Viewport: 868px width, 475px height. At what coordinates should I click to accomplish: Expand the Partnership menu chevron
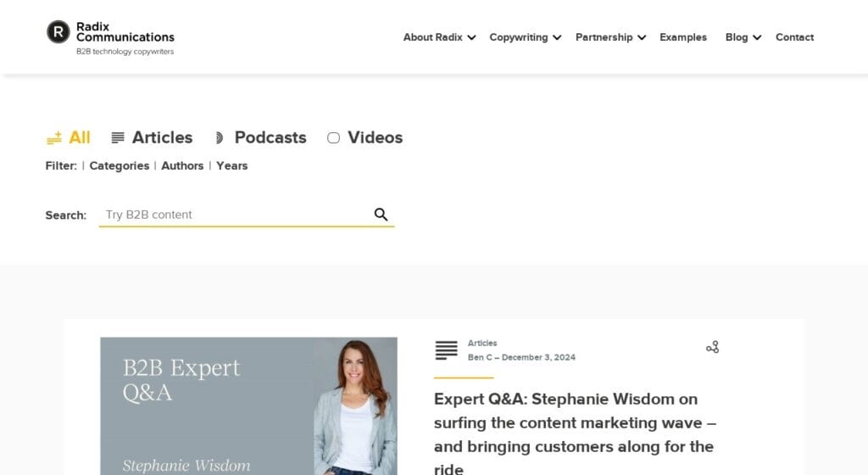tap(642, 37)
